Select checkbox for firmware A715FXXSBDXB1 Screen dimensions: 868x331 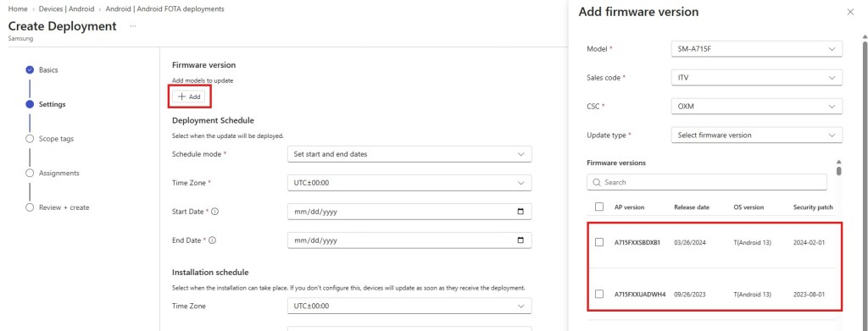coord(599,242)
